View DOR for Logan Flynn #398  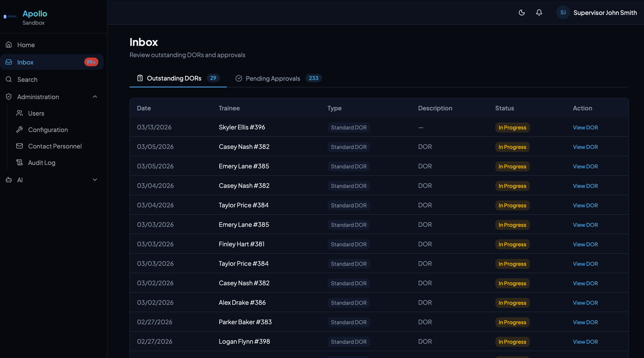click(585, 342)
